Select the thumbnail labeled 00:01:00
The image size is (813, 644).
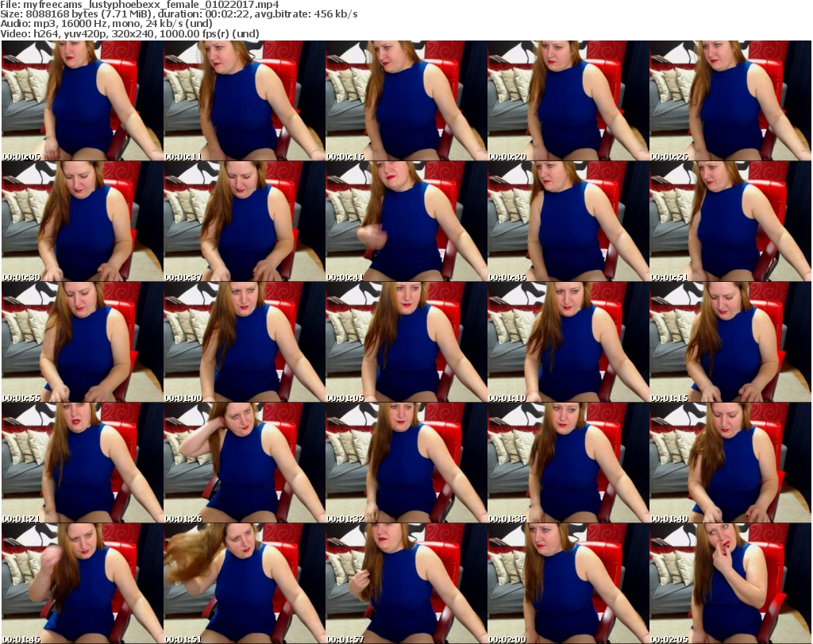click(245, 342)
